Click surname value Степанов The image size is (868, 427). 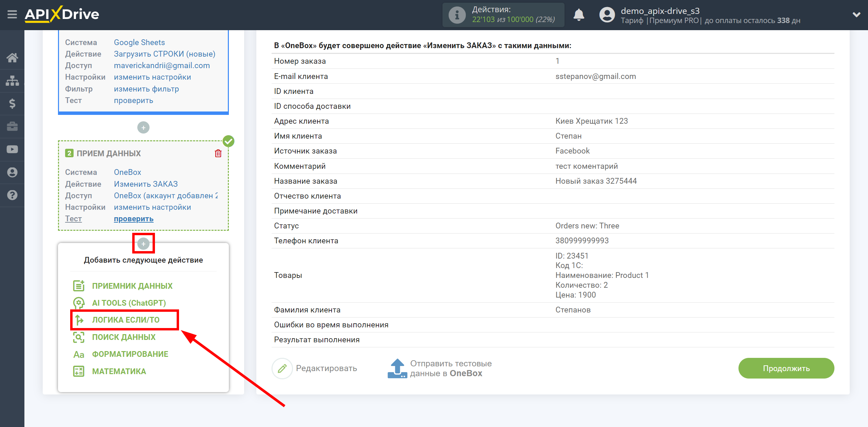click(573, 310)
